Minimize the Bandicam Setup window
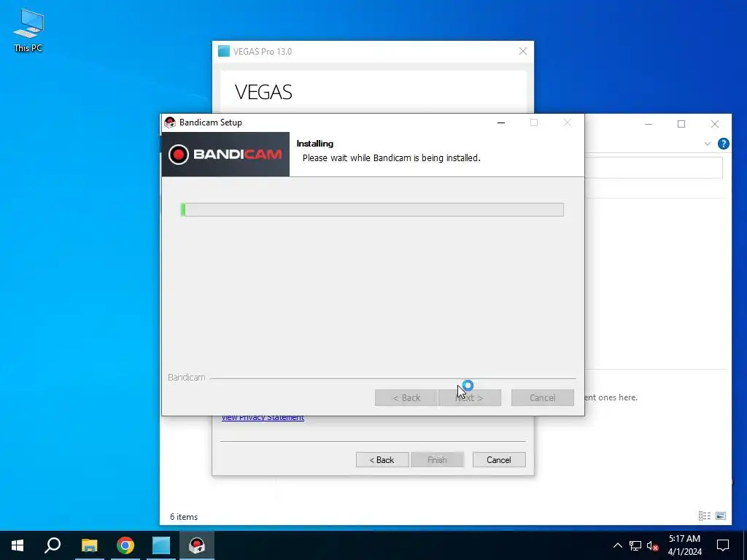Image resolution: width=747 pixels, height=560 pixels. point(501,122)
